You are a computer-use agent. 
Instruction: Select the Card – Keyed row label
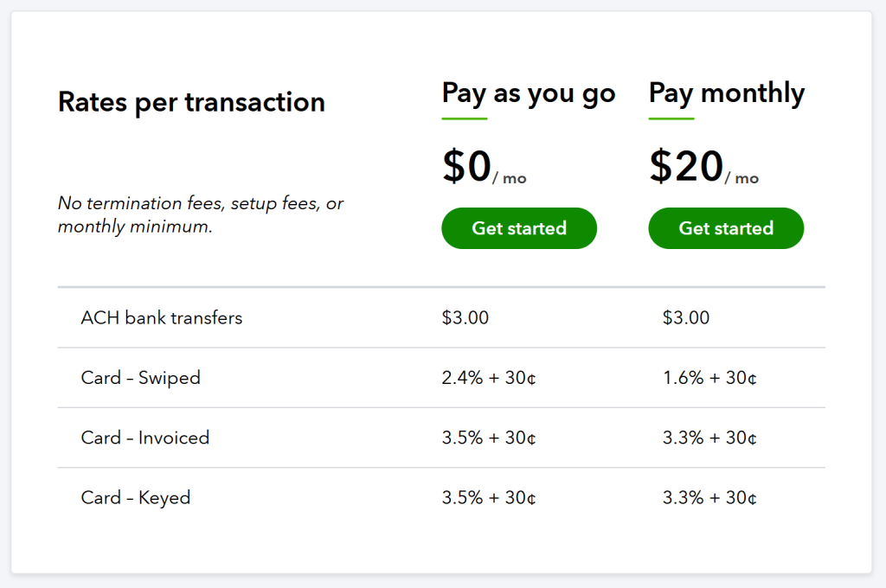pyautogui.click(x=136, y=498)
